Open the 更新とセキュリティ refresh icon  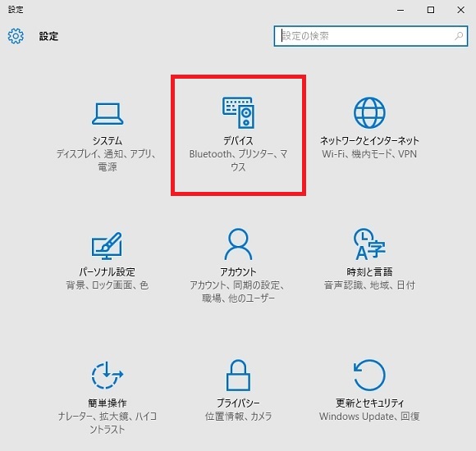click(x=369, y=375)
